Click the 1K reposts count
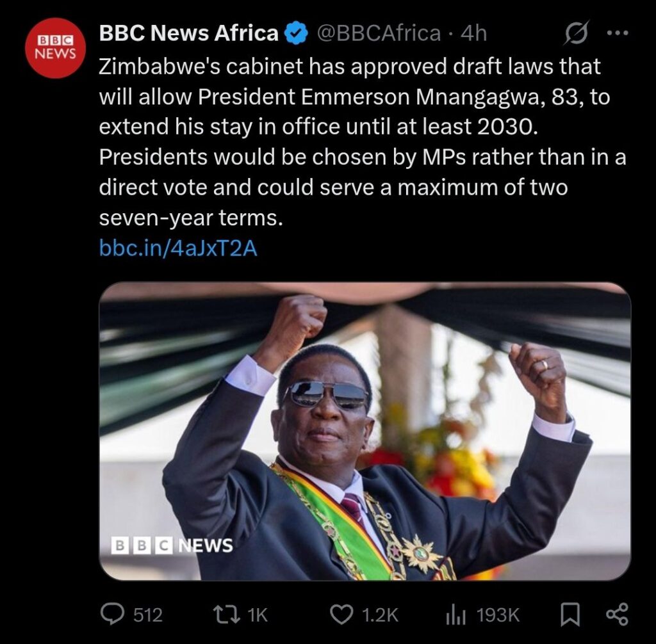Viewport: 656px width, 644px height. click(x=257, y=615)
